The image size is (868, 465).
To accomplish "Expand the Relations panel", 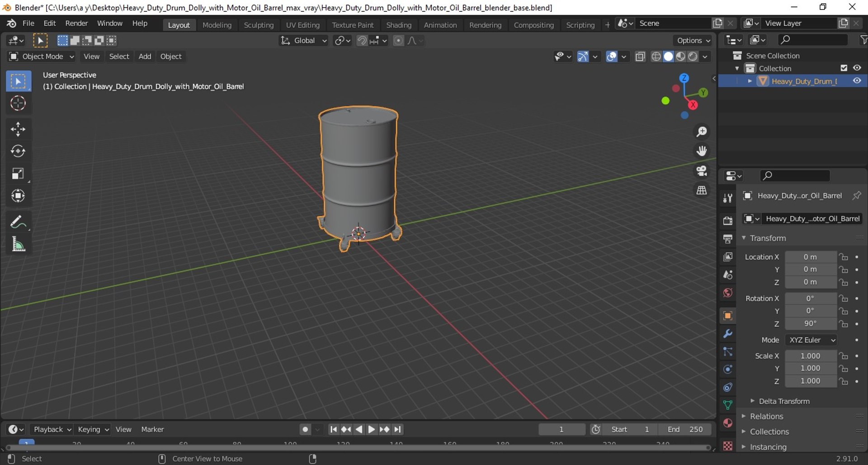I will tap(766, 416).
